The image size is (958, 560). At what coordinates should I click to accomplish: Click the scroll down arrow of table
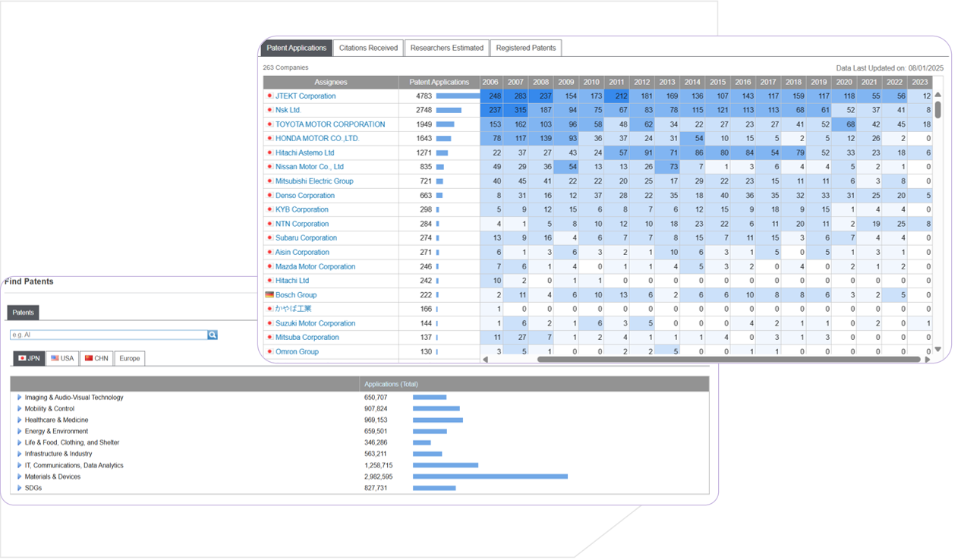pyautogui.click(x=938, y=350)
